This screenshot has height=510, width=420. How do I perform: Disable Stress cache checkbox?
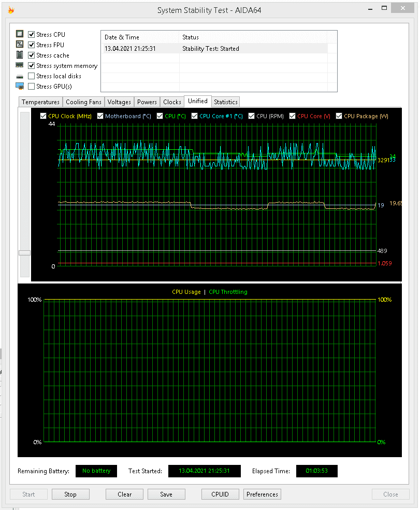coord(32,55)
